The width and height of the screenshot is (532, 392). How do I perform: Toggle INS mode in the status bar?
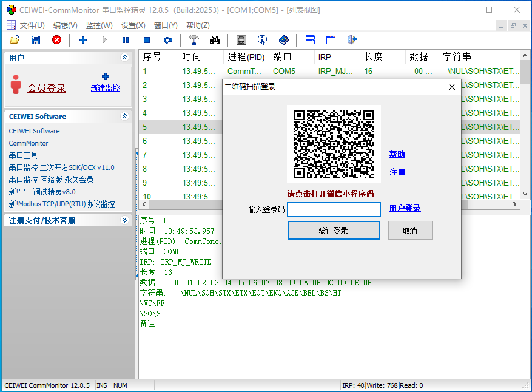pyautogui.click(x=101, y=385)
